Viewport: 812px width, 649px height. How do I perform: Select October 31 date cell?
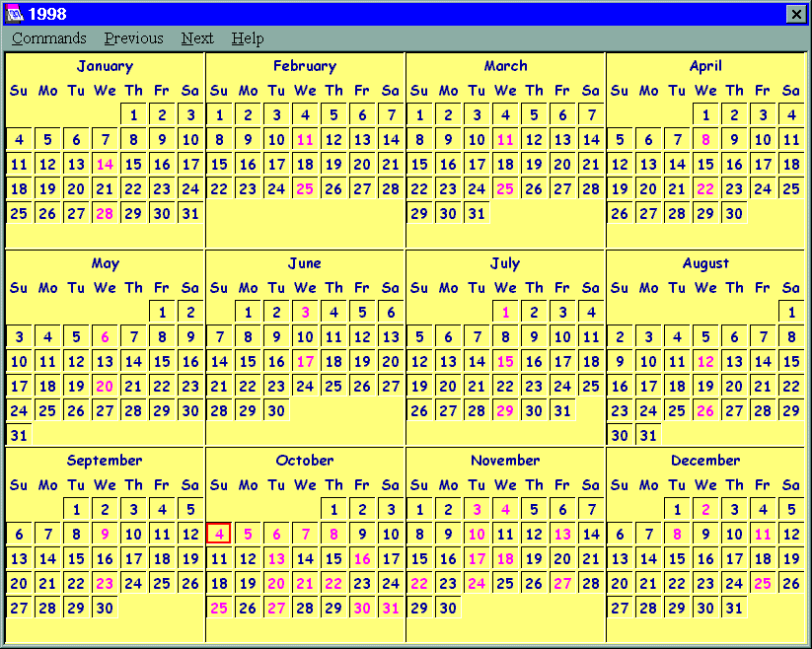391,608
